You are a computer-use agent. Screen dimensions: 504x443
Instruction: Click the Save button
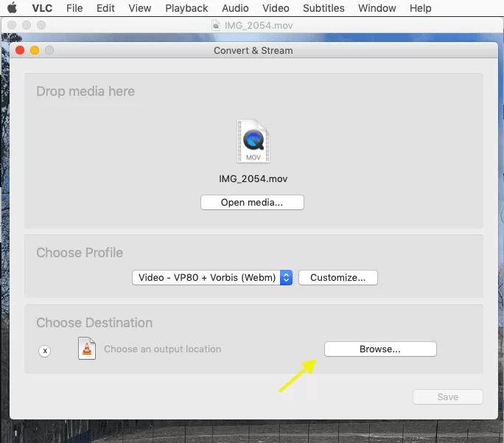(x=448, y=397)
